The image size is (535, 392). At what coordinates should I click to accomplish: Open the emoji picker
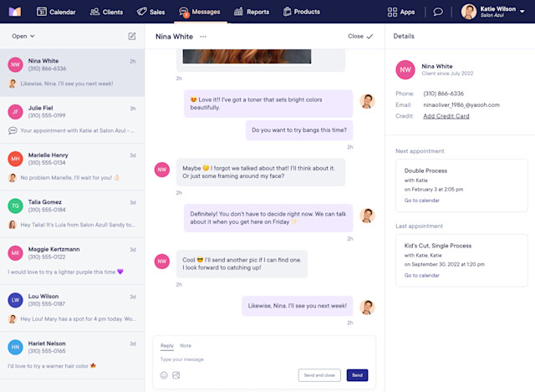click(164, 375)
